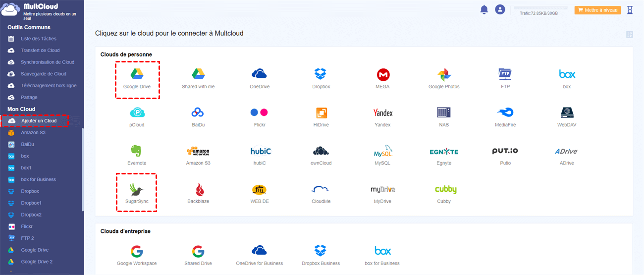The width and height of the screenshot is (644, 275).
Task: Choose the Shared with me cloud
Action: tap(198, 74)
